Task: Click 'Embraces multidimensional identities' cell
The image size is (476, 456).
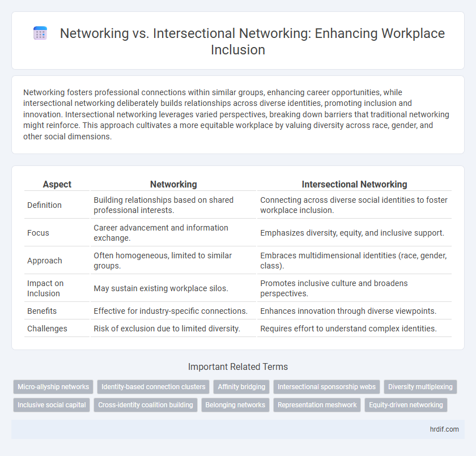Action: pyautogui.click(x=354, y=261)
